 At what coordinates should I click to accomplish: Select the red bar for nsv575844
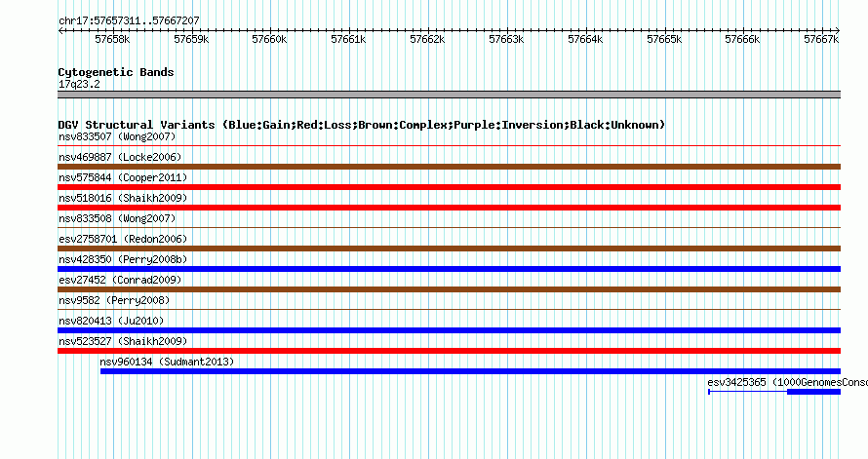point(449,187)
